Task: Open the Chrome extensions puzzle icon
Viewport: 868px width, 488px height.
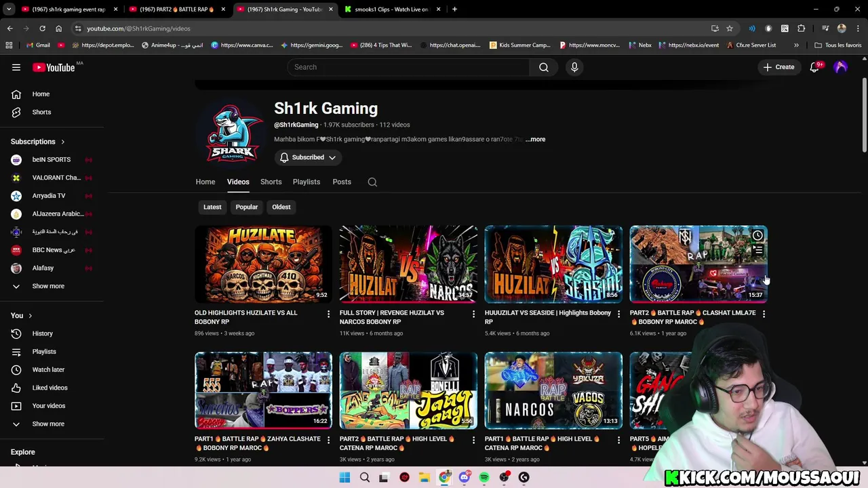Action: [x=801, y=28]
